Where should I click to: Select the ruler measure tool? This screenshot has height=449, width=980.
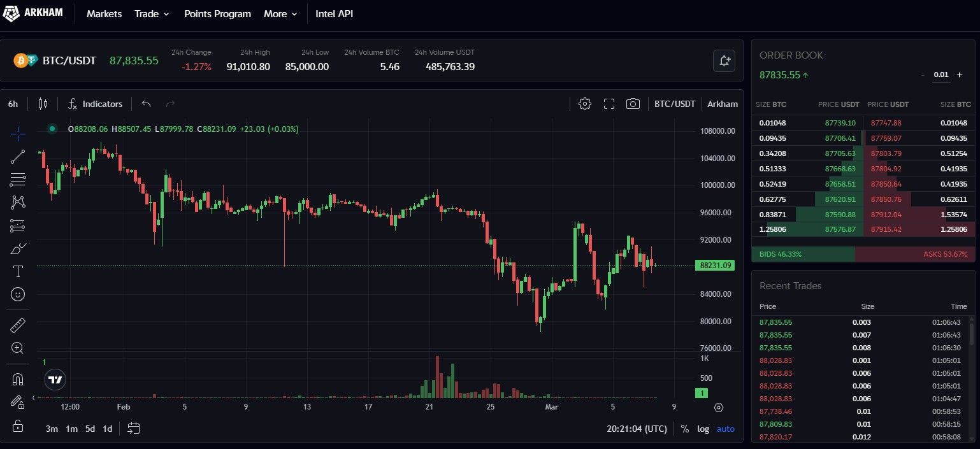(18, 326)
